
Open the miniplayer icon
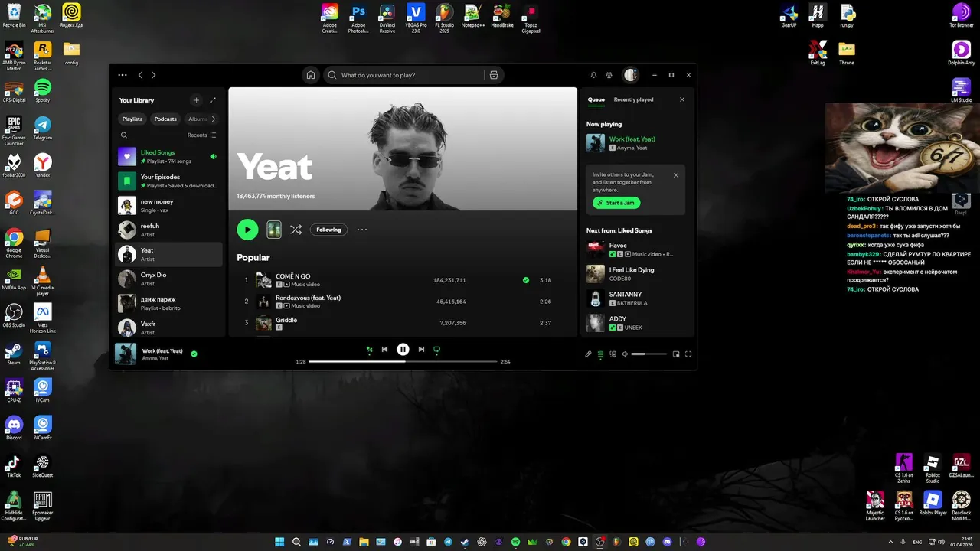pos(676,354)
